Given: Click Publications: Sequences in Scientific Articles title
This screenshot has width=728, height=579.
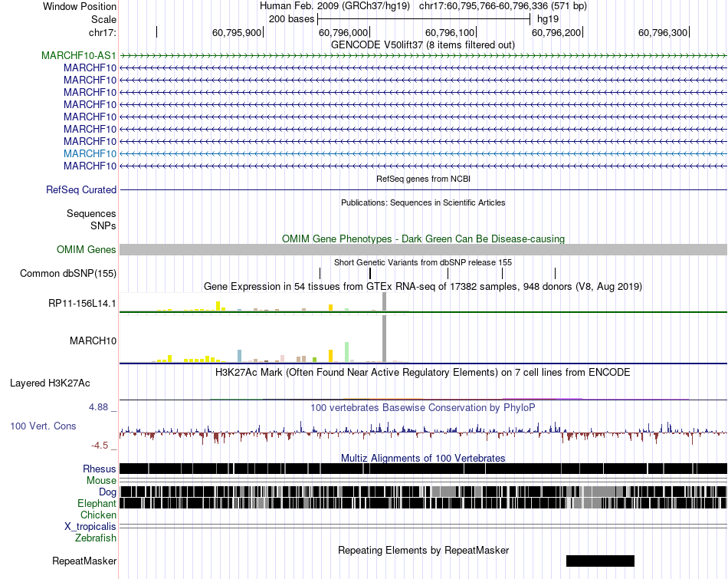Looking at the screenshot, I should [423, 202].
